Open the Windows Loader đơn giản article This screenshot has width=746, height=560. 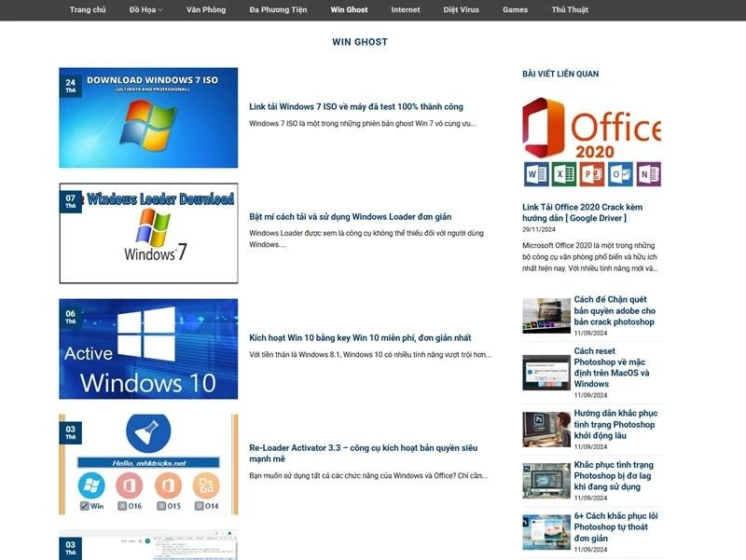coord(351,217)
